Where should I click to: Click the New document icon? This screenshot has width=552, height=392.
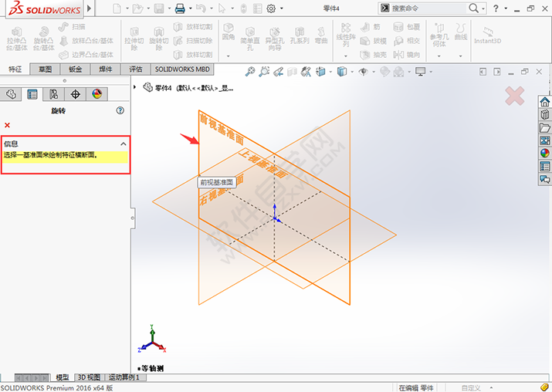coord(117,8)
